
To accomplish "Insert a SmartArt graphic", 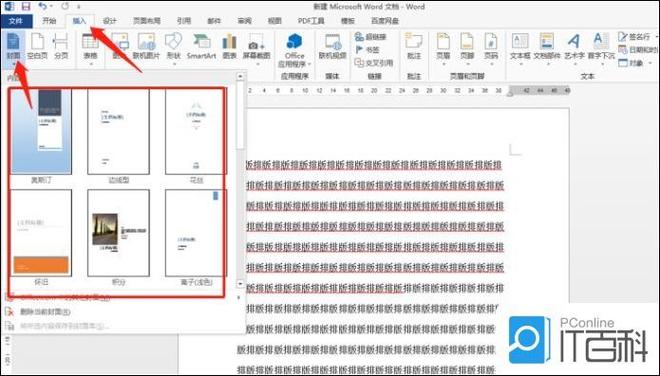I will (x=201, y=46).
